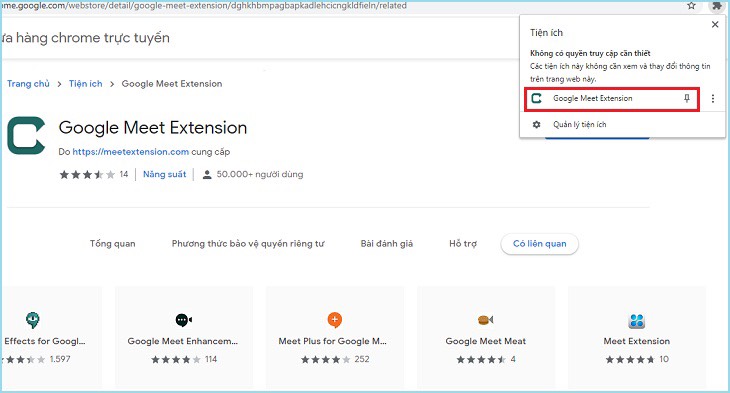Click the browser address bar URL

tap(205, 6)
